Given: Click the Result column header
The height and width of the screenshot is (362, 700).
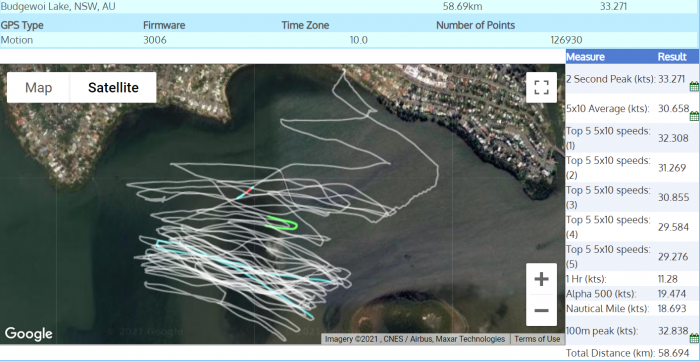Looking at the screenshot, I should click(x=672, y=57).
